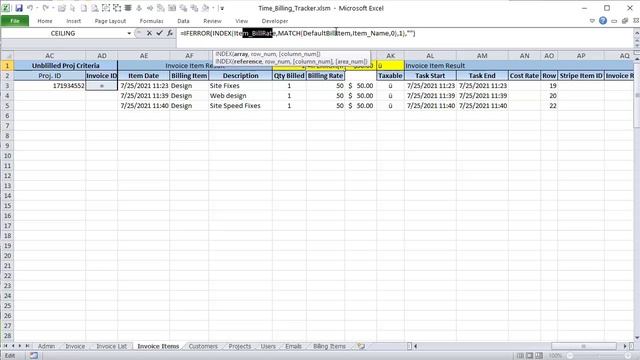Open the Formulas ribbon tab
This screenshot has width=640, height=360.
click(x=151, y=21)
